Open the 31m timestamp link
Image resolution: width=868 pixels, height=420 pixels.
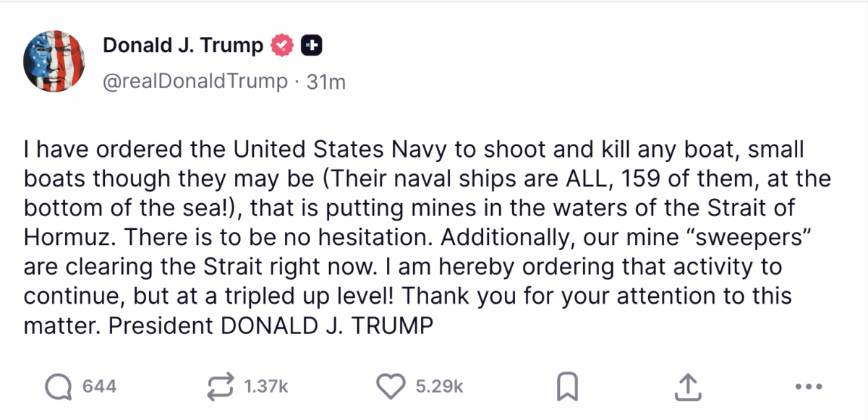point(326,82)
